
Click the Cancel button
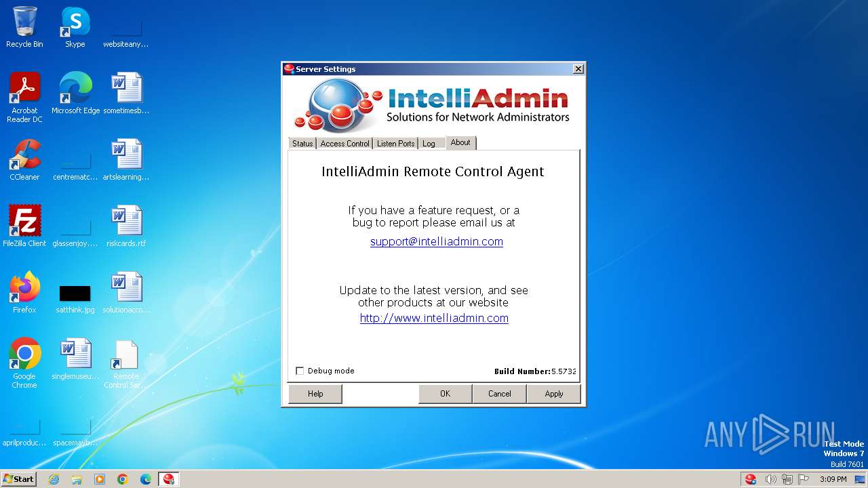500,394
